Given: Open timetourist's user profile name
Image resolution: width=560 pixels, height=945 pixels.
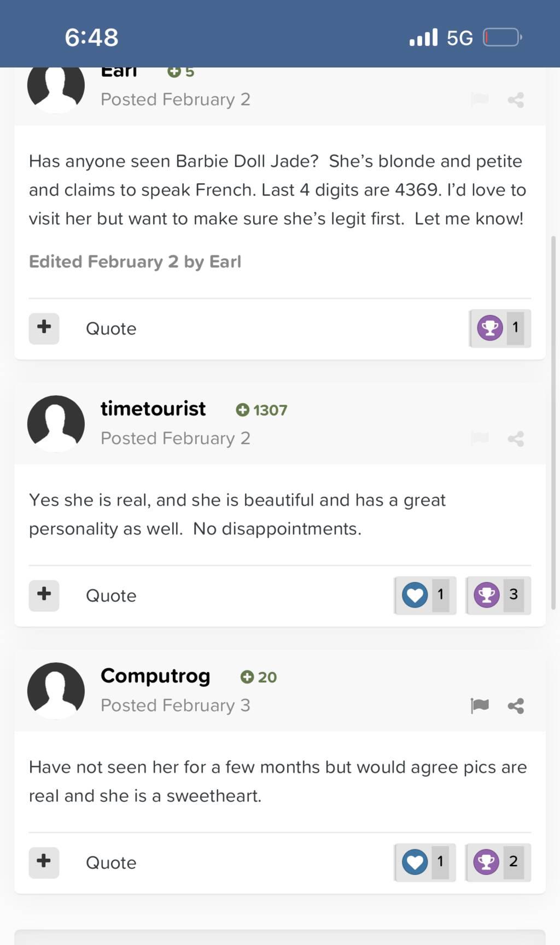Looking at the screenshot, I should (x=153, y=409).
